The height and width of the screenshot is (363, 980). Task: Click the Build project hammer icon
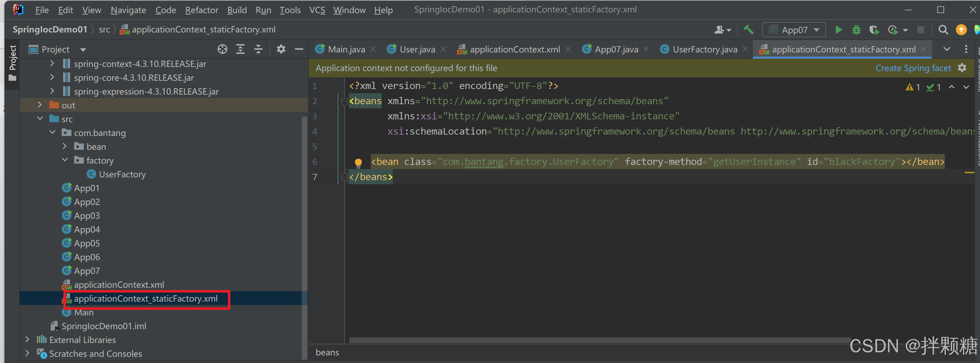point(748,30)
